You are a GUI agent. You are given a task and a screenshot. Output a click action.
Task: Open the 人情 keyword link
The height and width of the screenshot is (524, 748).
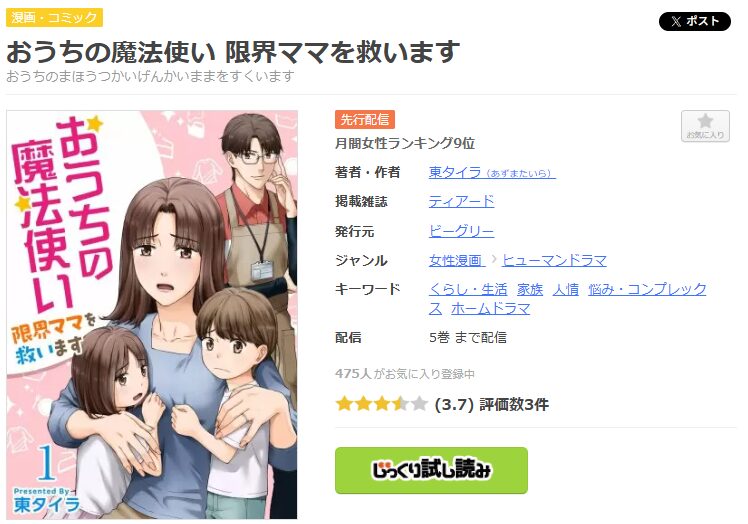click(x=566, y=289)
